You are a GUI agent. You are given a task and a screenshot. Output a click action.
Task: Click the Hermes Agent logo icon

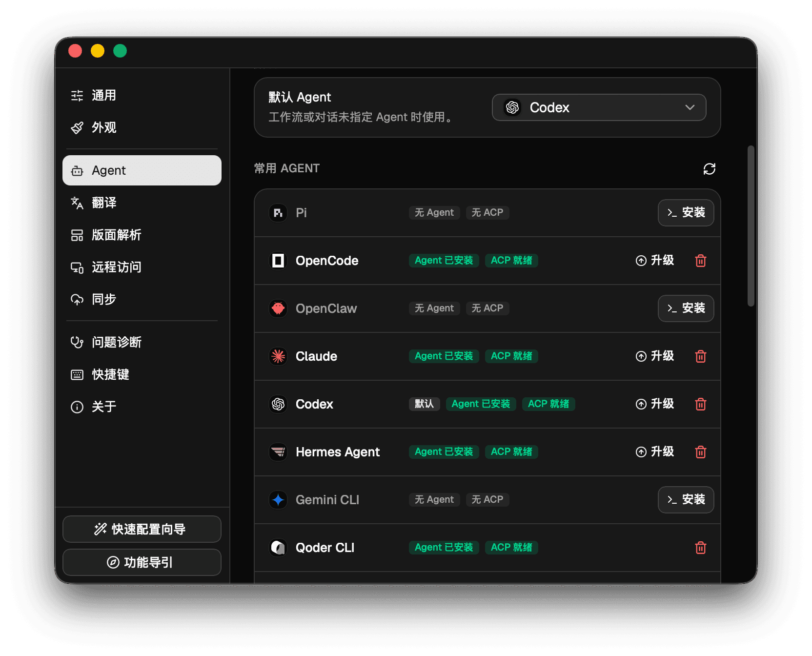pyautogui.click(x=278, y=452)
